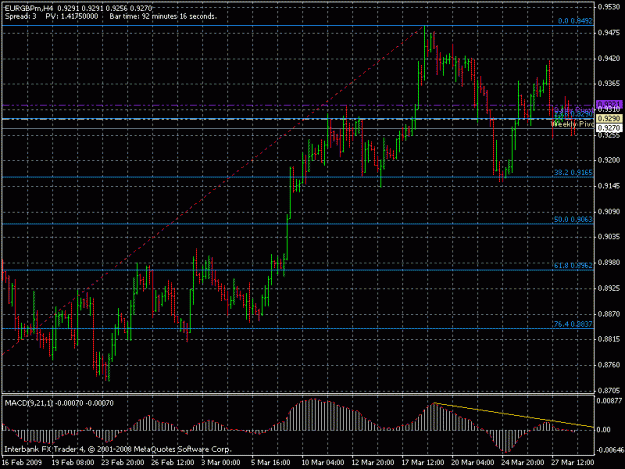Click the 0.9475 price axis value
The height and width of the screenshot is (469, 625).
coord(609,33)
